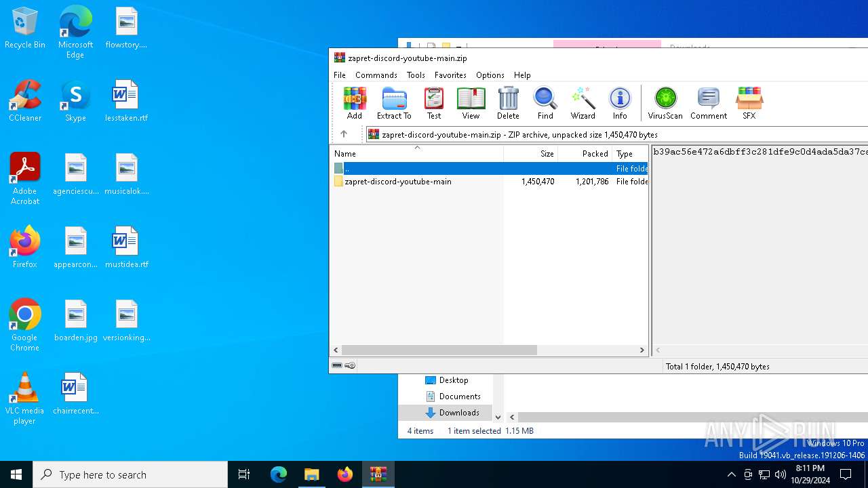The height and width of the screenshot is (488, 868).
Task: Select the lesstaken.rtf desktop file
Action: coord(126,102)
